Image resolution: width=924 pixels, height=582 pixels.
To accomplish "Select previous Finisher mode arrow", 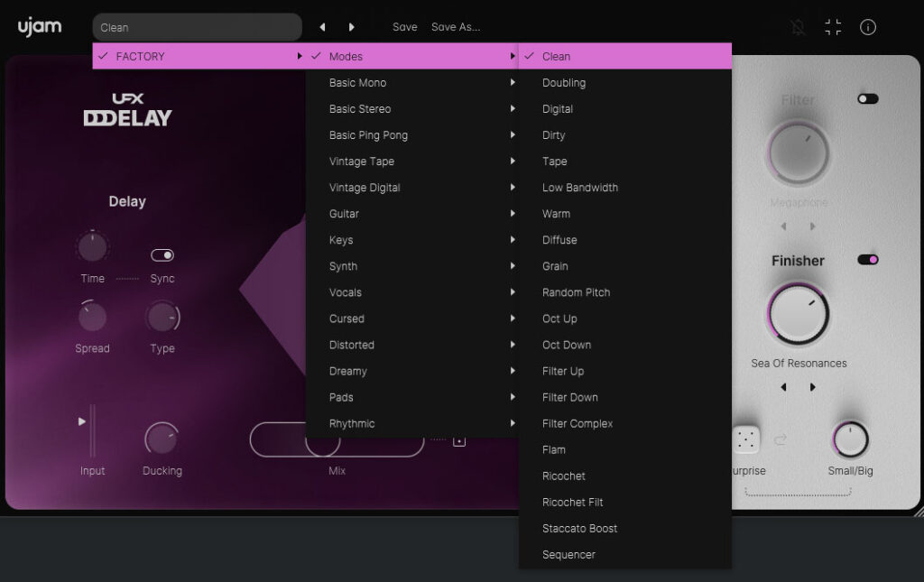I will click(x=784, y=387).
